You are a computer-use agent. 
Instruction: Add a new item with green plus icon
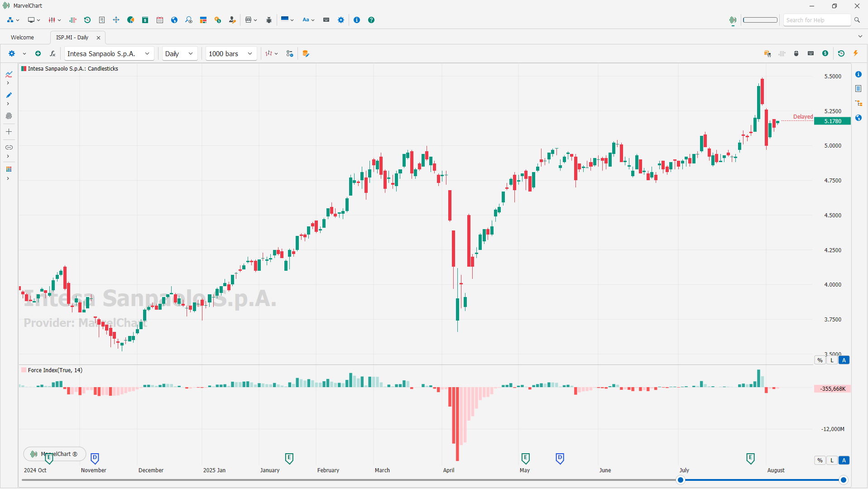(x=38, y=53)
